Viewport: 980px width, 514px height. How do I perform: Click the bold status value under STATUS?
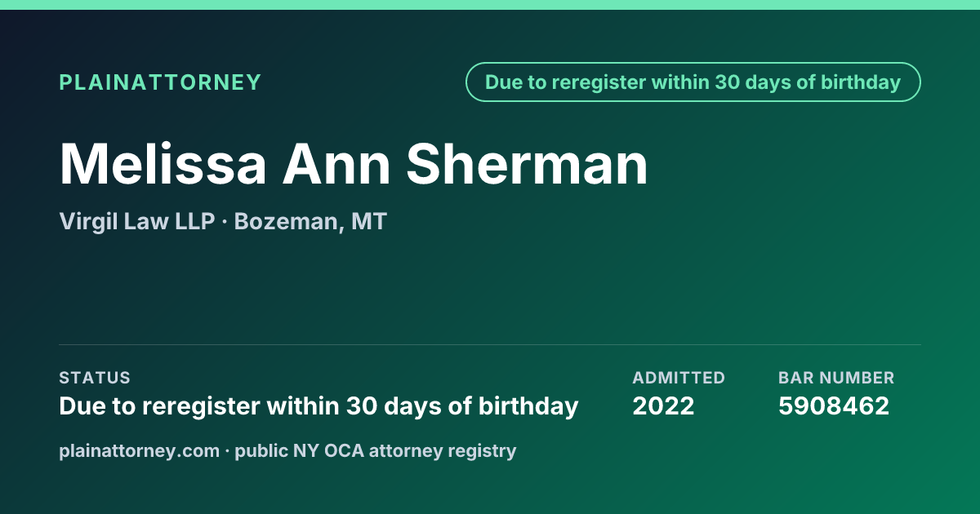[x=318, y=406]
